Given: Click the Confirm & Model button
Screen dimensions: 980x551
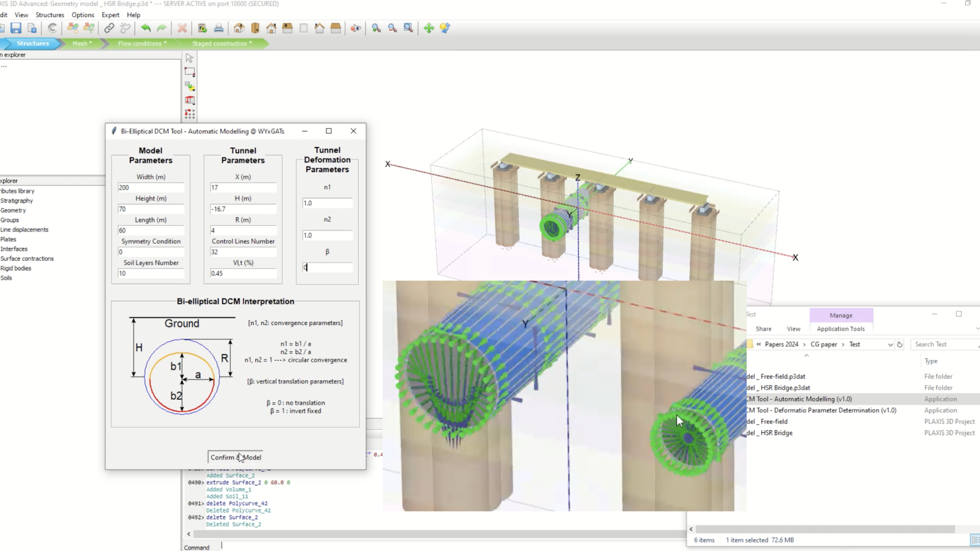Looking at the screenshot, I should coord(236,457).
